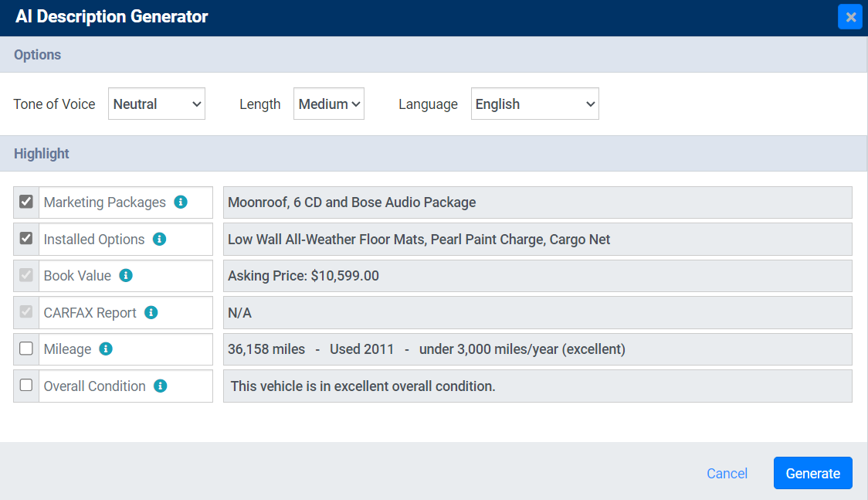Screen dimensions: 868x500
Task: Click the Book Value info icon
Action: (126, 276)
